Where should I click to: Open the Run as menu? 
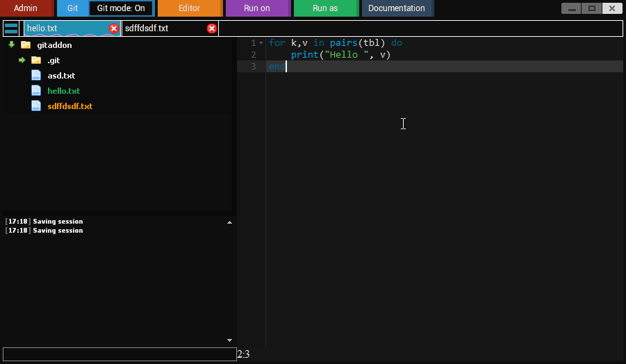(x=326, y=8)
